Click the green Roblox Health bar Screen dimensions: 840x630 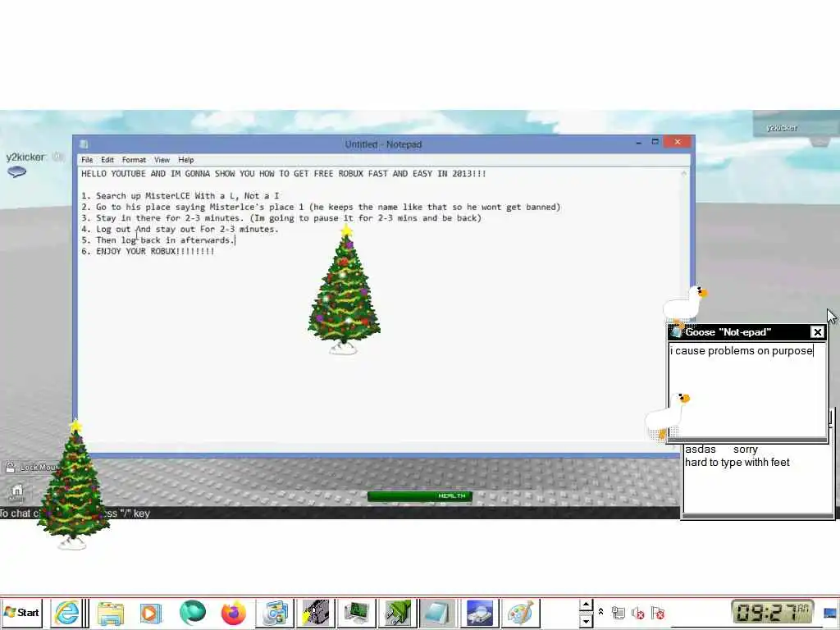[419, 496]
